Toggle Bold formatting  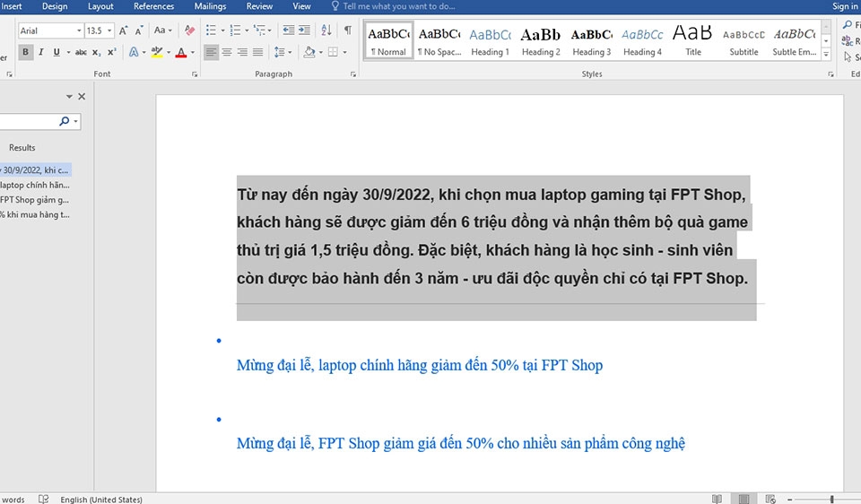(x=25, y=52)
